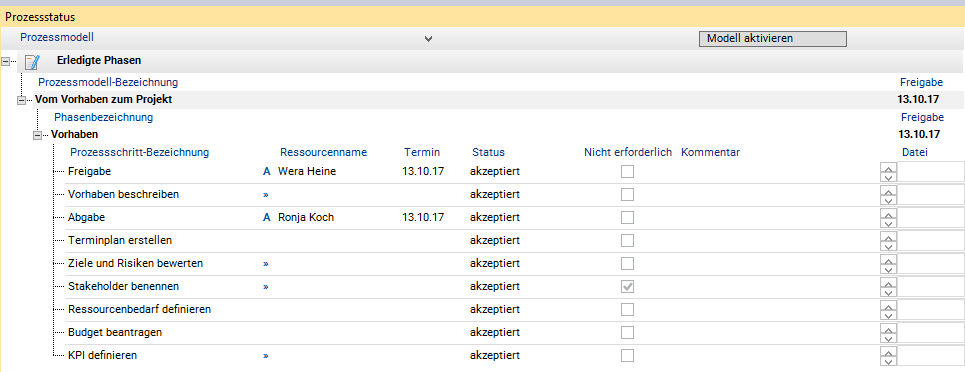Select the Ziele und Risiken bewerten step

[x=135, y=264]
